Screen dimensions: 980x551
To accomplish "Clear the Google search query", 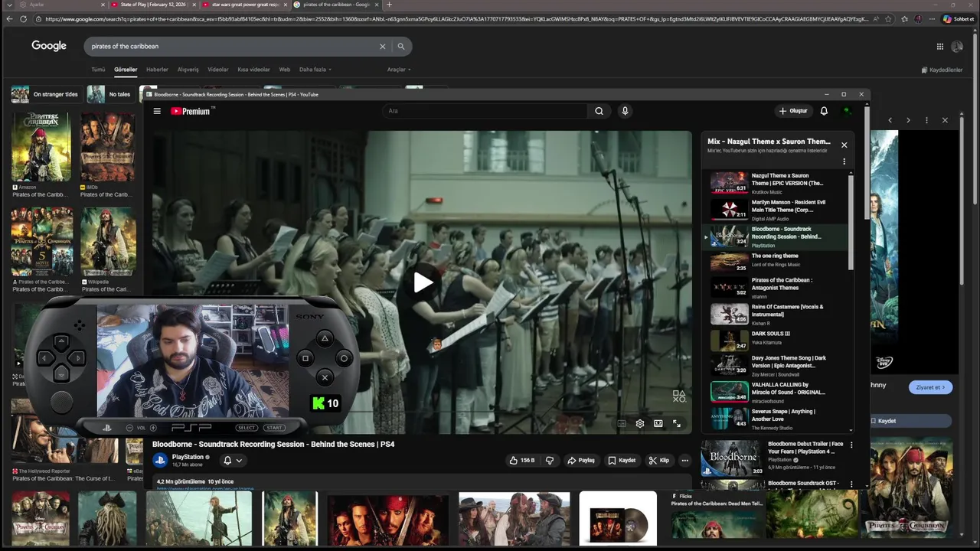I will point(383,47).
